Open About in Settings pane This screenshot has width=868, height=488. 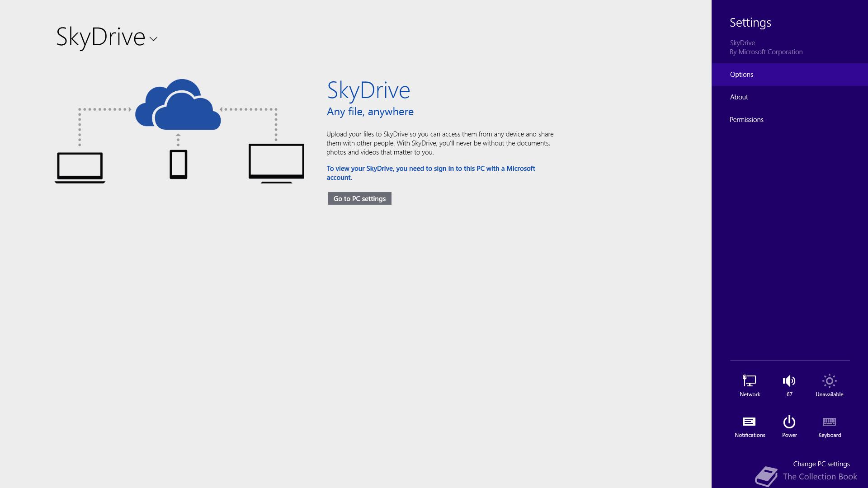coord(739,97)
